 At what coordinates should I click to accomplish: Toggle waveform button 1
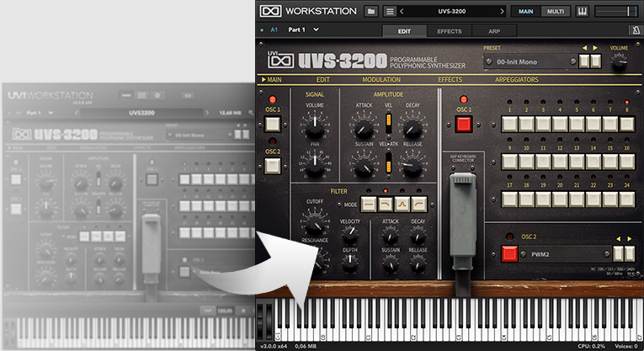click(x=509, y=124)
